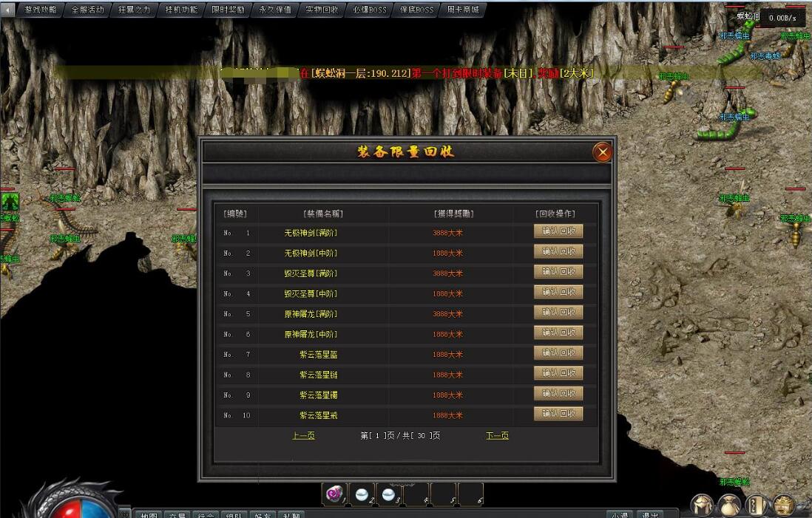Confirm recycle for 毁灭圣尊[满阶] row
Viewport: 812px width, 518px height.
pos(558,272)
